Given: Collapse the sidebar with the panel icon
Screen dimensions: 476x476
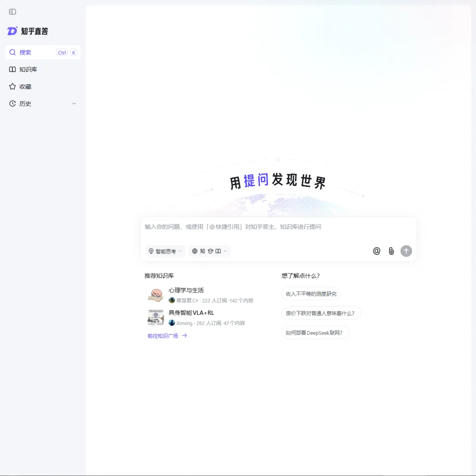Looking at the screenshot, I should coord(12,11).
